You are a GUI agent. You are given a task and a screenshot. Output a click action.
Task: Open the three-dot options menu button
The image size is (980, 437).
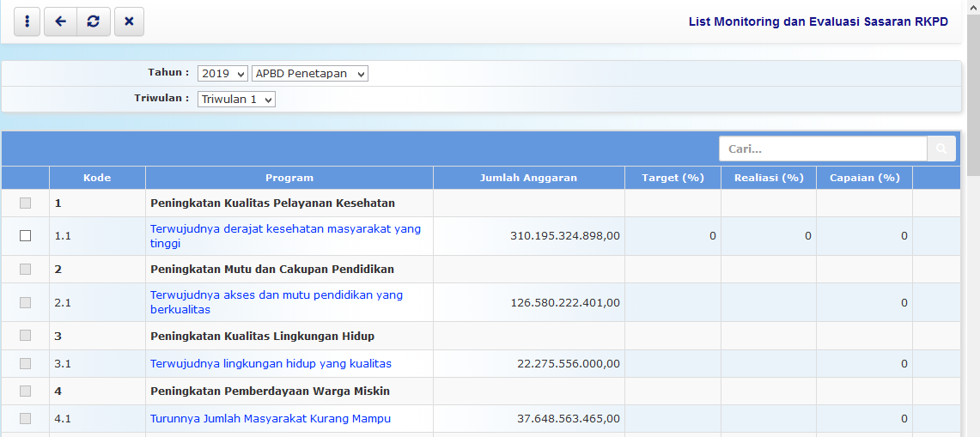pyautogui.click(x=27, y=21)
